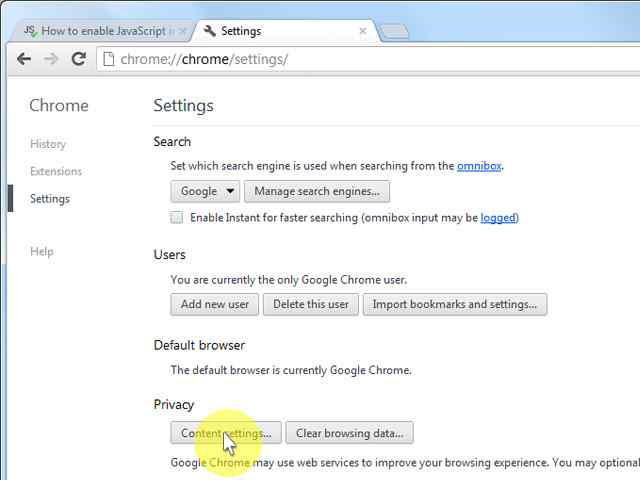Click the Manage search engines button
This screenshot has height=480, width=640.
(317, 191)
